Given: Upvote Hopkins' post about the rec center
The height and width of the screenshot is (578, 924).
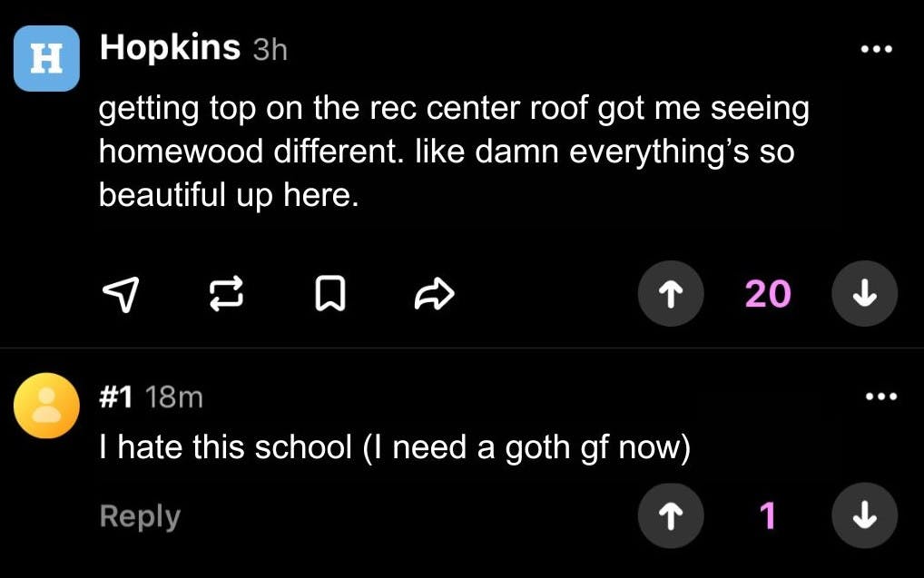Looking at the screenshot, I should (671, 293).
